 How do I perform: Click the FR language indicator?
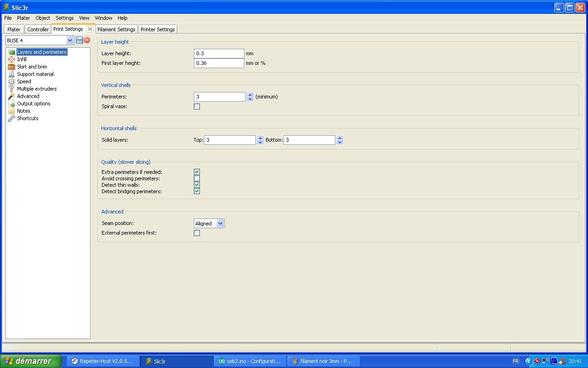click(515, 361)
